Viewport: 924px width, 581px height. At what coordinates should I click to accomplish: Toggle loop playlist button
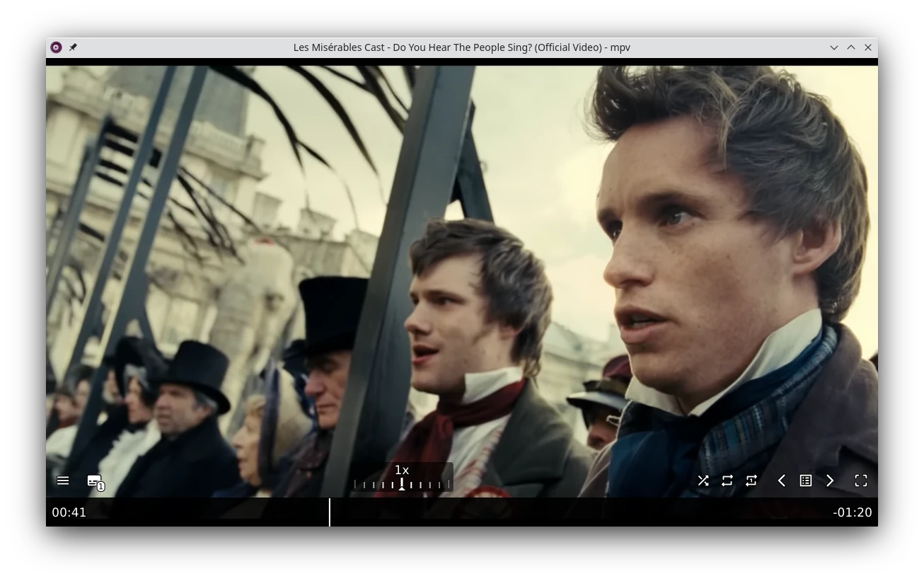click(727, 481)
